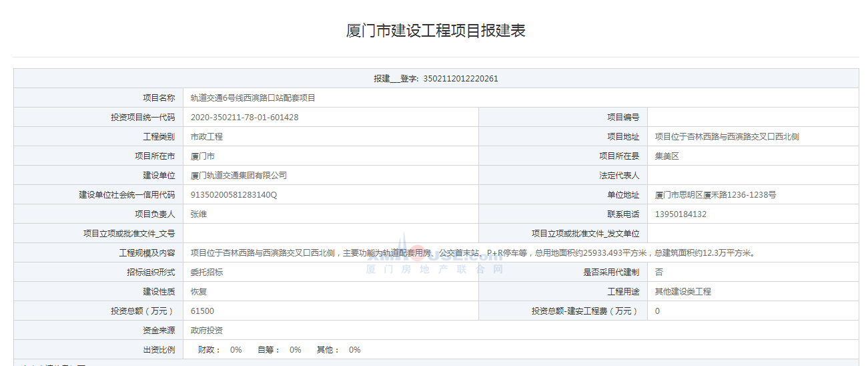
Task: Select the project scale description paragraph
Action: click(x=473, y=253)
